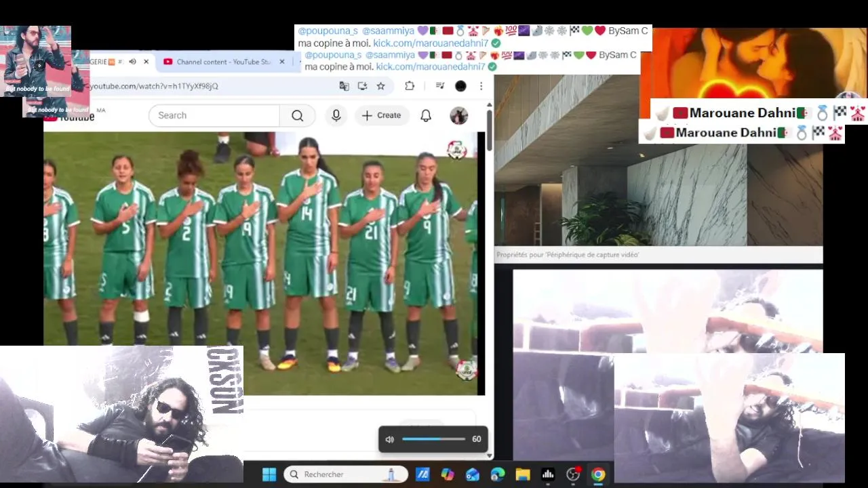Open YouTube notifications bell
Image resolution: width=868 pixels, height=488 pixels.
426,115
